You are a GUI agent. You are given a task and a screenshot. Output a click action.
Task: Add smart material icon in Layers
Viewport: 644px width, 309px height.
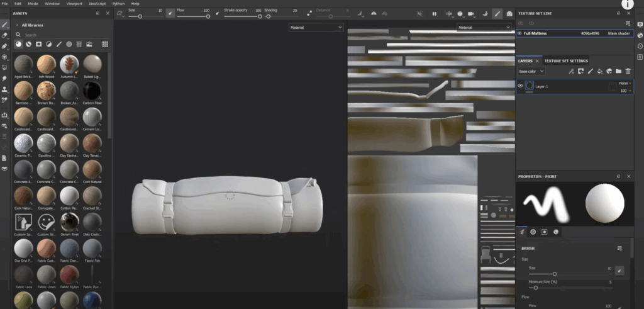(x=609, y=71)
